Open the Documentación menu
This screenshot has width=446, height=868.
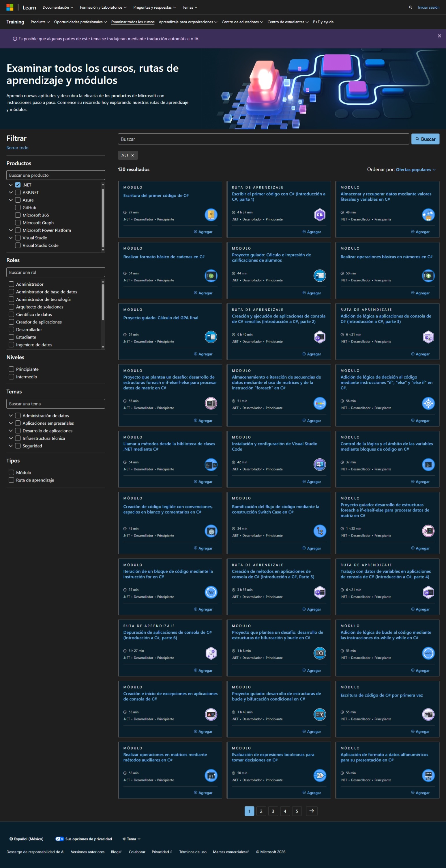tap(58, 7)
